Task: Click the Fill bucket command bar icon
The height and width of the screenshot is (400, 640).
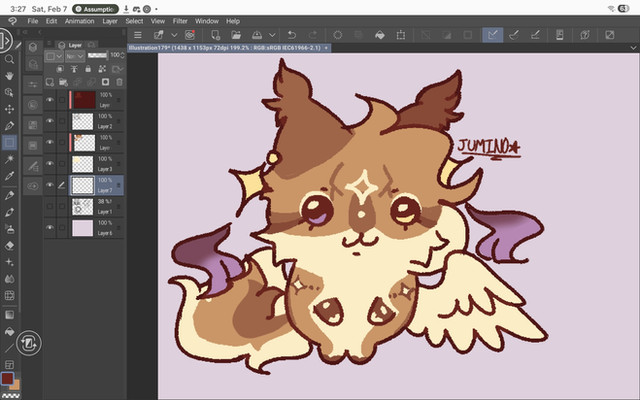Action: point(380,35)
